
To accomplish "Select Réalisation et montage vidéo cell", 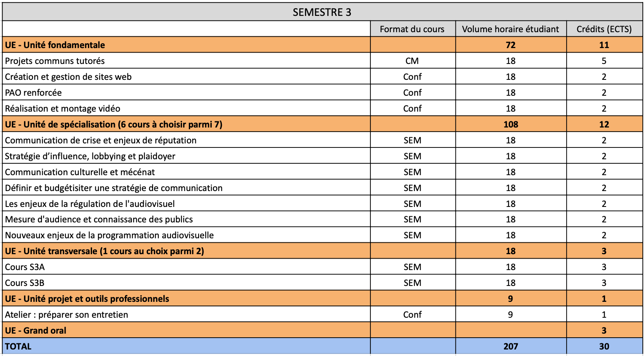I will (x=63, y=108).
